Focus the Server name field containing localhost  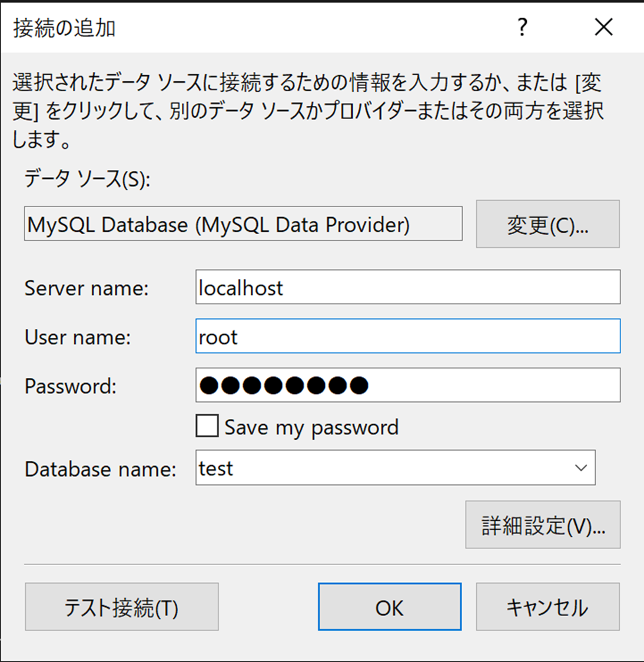click(408, 287)
